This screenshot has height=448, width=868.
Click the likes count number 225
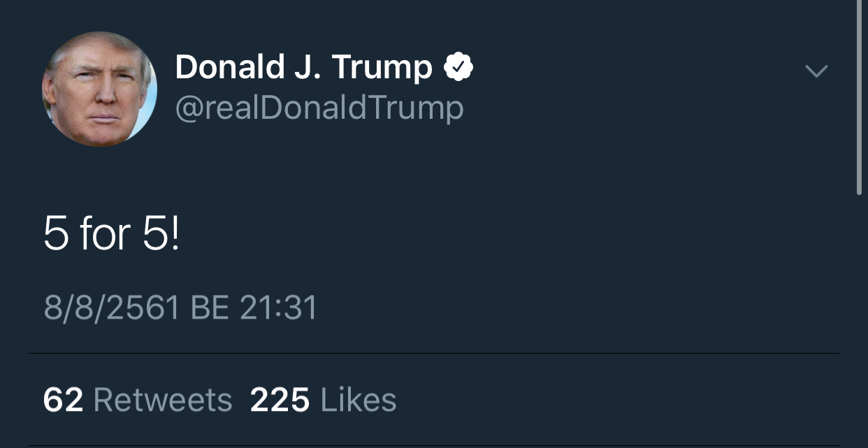click(x=280, y=400)
